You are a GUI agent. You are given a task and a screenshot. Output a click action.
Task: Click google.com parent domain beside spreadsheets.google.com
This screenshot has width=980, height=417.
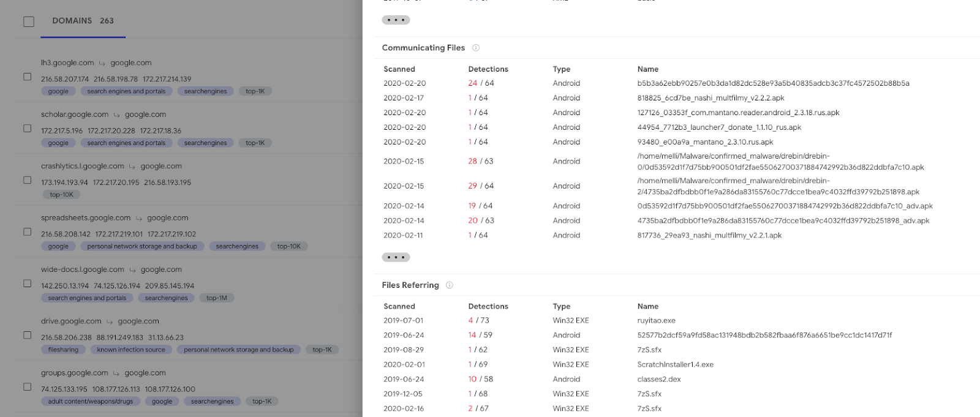(x=167, y=218)
